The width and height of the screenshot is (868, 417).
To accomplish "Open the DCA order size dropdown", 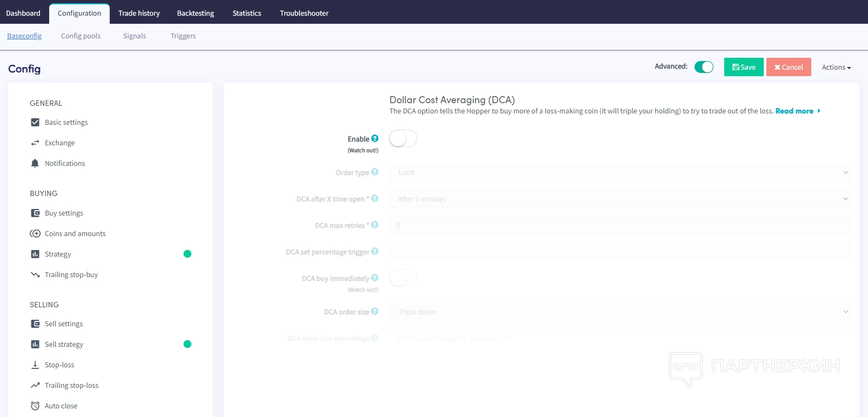I will 619,312.
